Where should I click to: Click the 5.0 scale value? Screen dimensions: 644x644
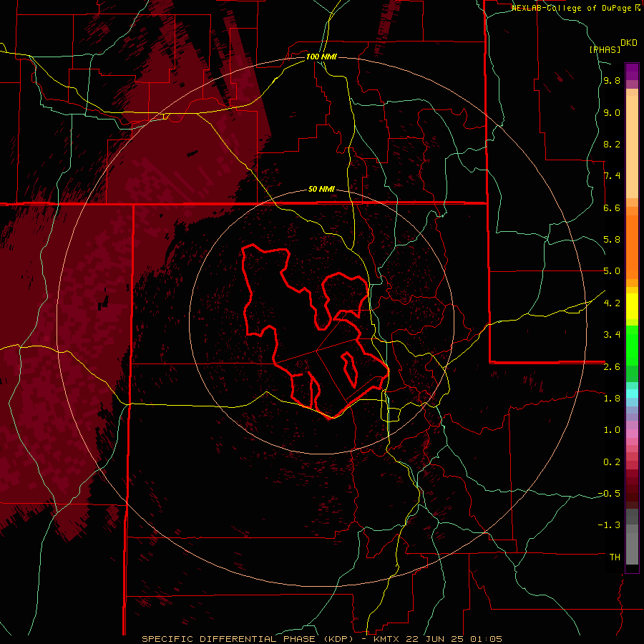[x=612, y=271]
